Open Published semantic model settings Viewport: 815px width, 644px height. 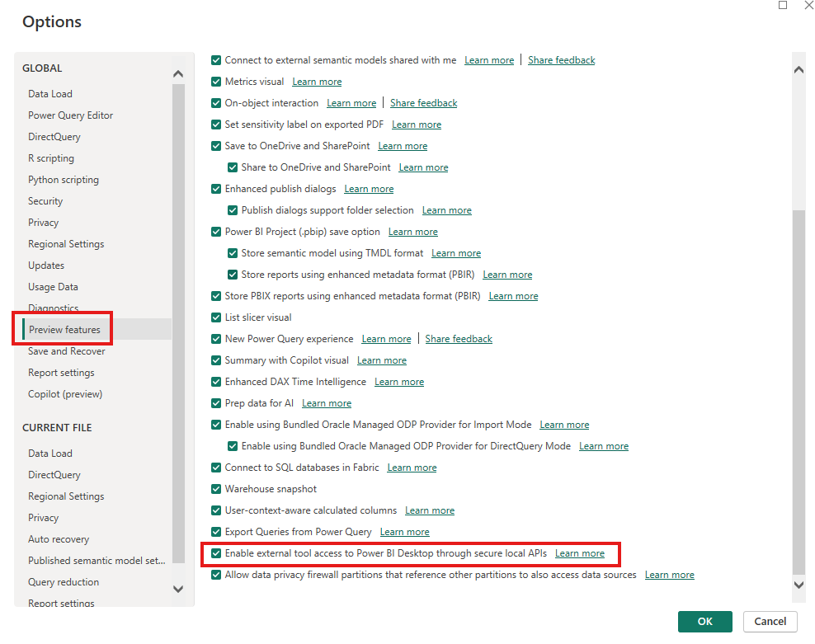coord(97,561)
